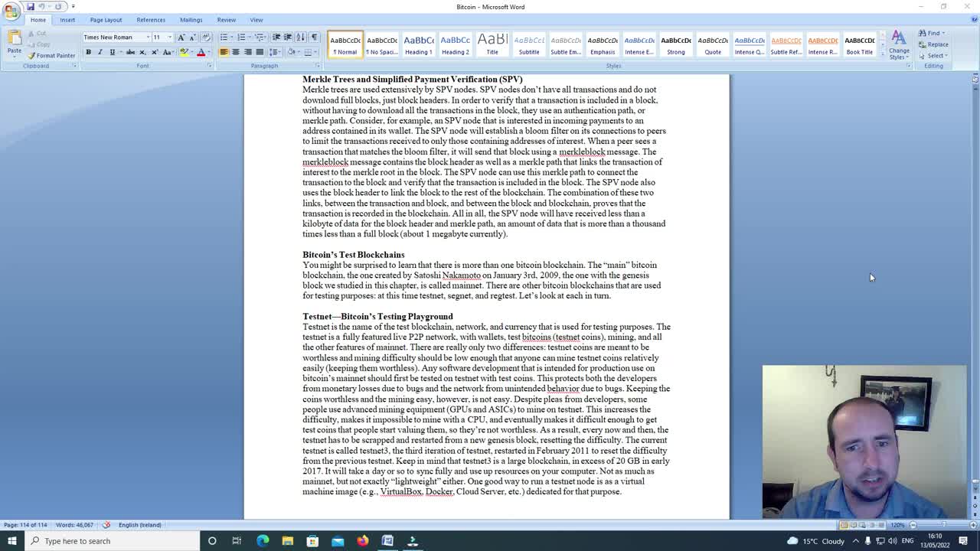Open the font color dropdown arrow
The height and width of the screenshot is (551, 980).
coord(208,52)
